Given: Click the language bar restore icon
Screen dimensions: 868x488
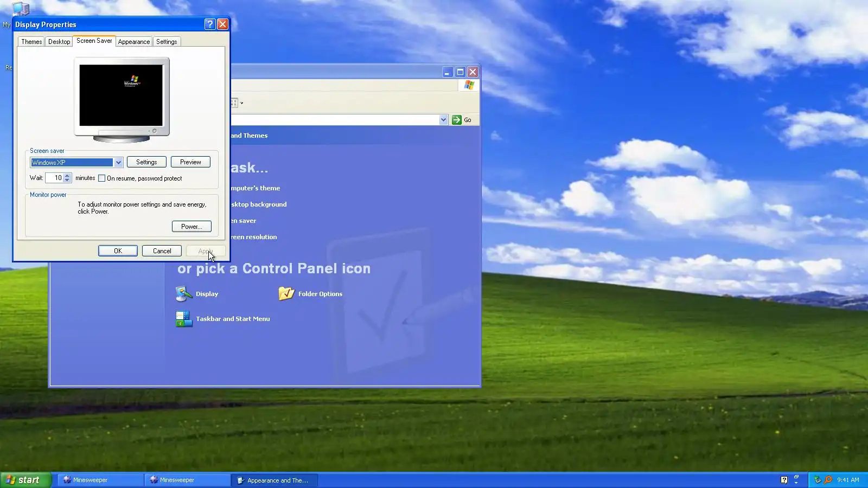Looking at the screenshot, I should 796,477.
